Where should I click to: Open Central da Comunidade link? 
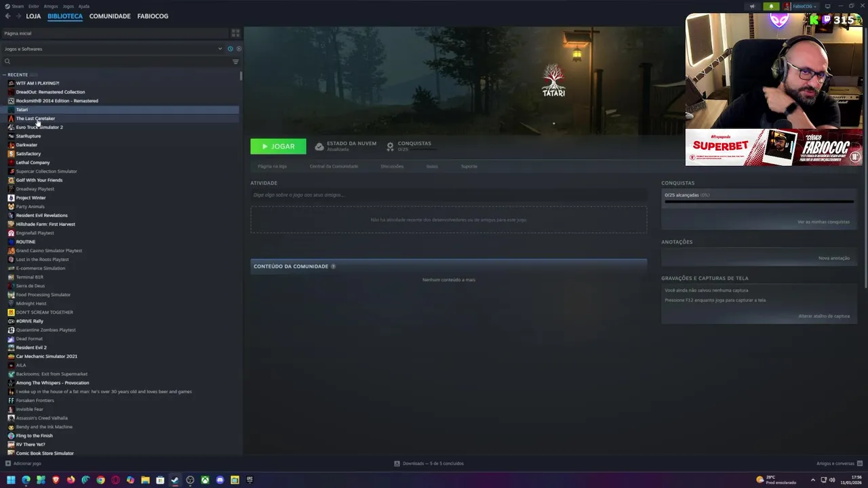point(334,166)
